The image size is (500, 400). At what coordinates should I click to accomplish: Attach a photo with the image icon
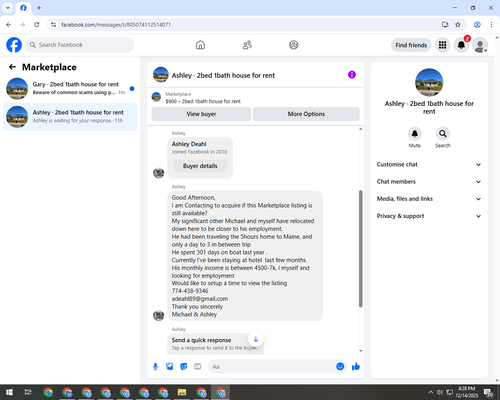coord(170,367)
